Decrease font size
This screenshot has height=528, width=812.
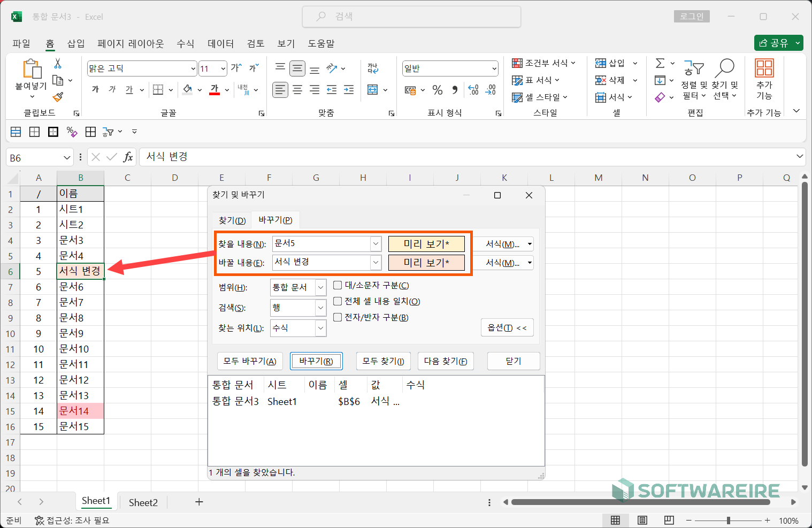pyautogui.click(x=254, y=68)
